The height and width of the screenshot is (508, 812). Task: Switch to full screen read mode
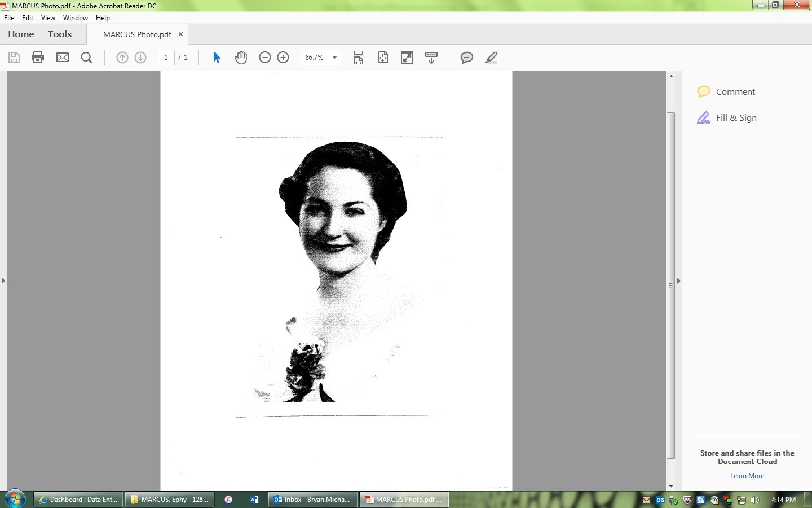(x=407, y=58)
